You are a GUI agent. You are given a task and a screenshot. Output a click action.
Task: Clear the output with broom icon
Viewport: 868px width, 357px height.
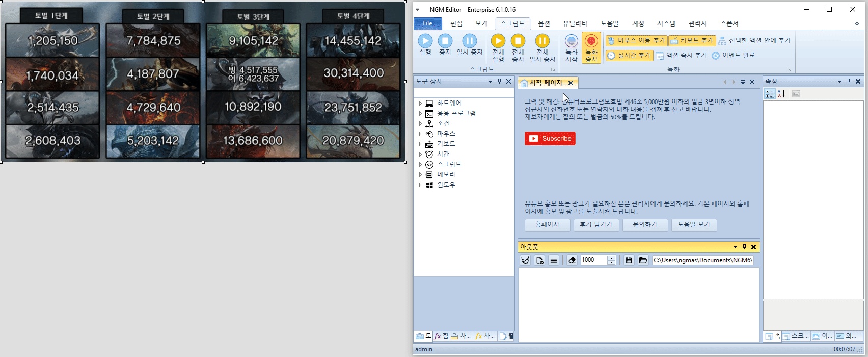[525, 260]
